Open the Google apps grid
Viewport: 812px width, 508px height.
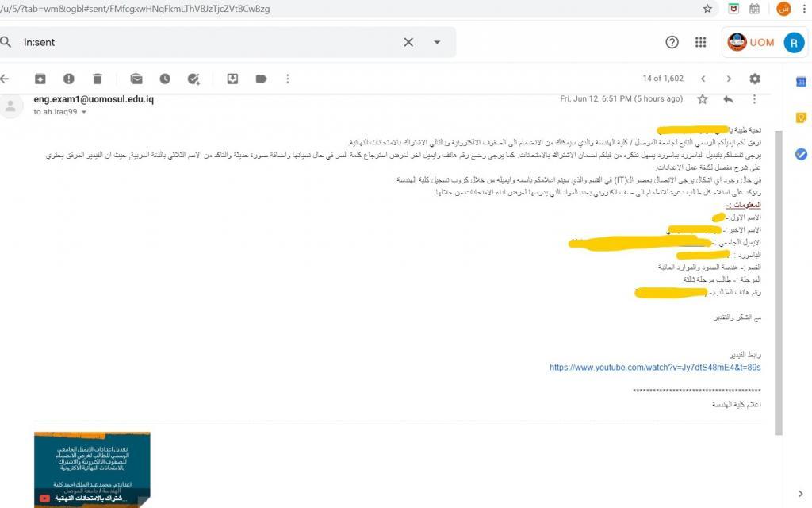tap(701, 43)
